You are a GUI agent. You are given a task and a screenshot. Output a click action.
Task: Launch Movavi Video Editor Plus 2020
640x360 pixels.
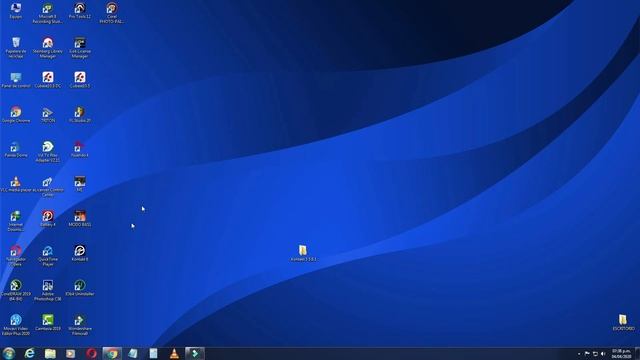pyautogui.click(x=16, y=325)
